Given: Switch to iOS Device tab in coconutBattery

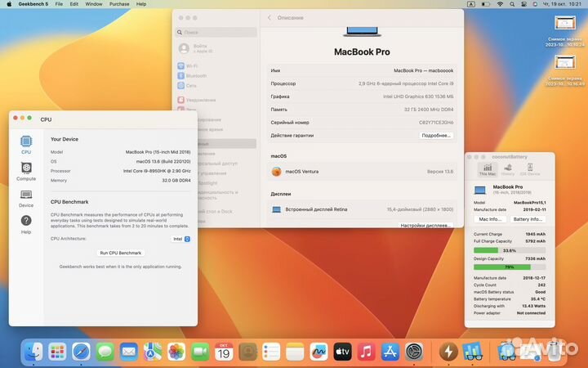Looking at the screenshot, I should (530, 169).
